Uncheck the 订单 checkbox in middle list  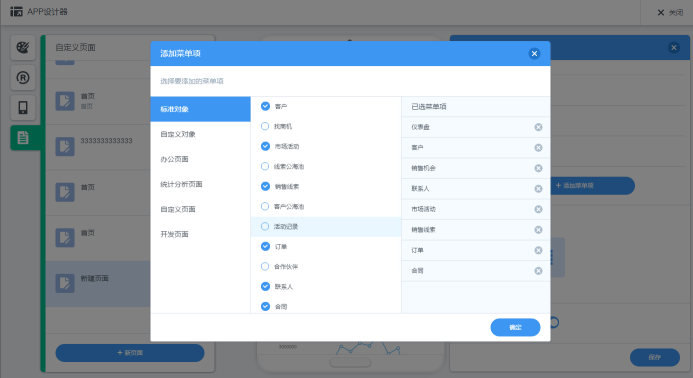265,246
